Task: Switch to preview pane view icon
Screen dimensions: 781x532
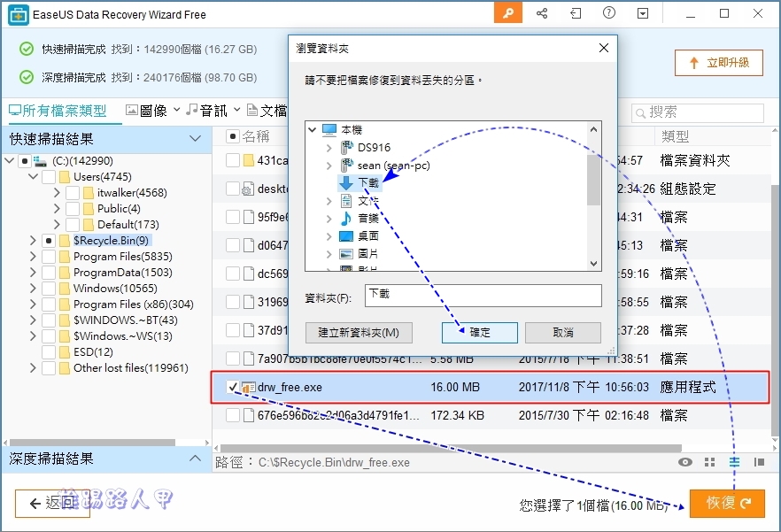Action: 759,462
